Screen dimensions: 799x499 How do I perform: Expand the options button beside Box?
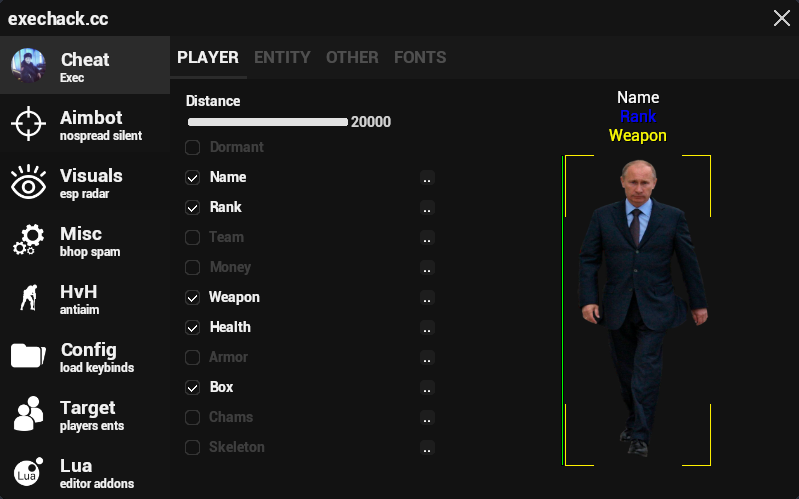(427, 389)
